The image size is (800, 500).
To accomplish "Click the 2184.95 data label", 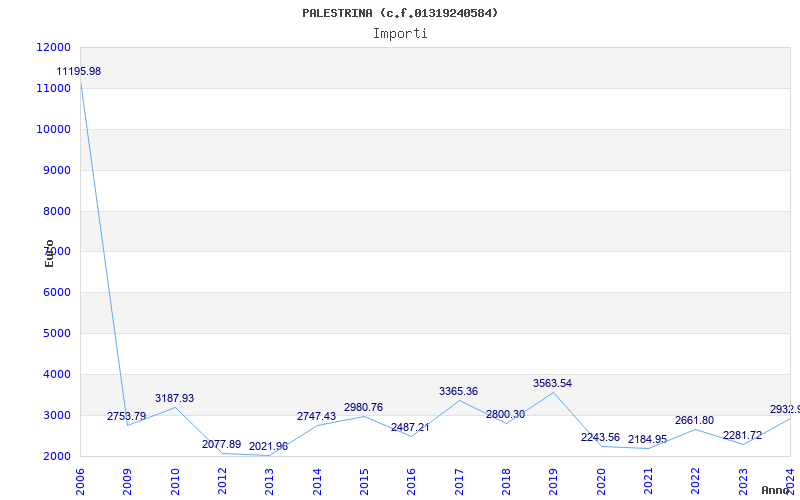I will point(647,439).
